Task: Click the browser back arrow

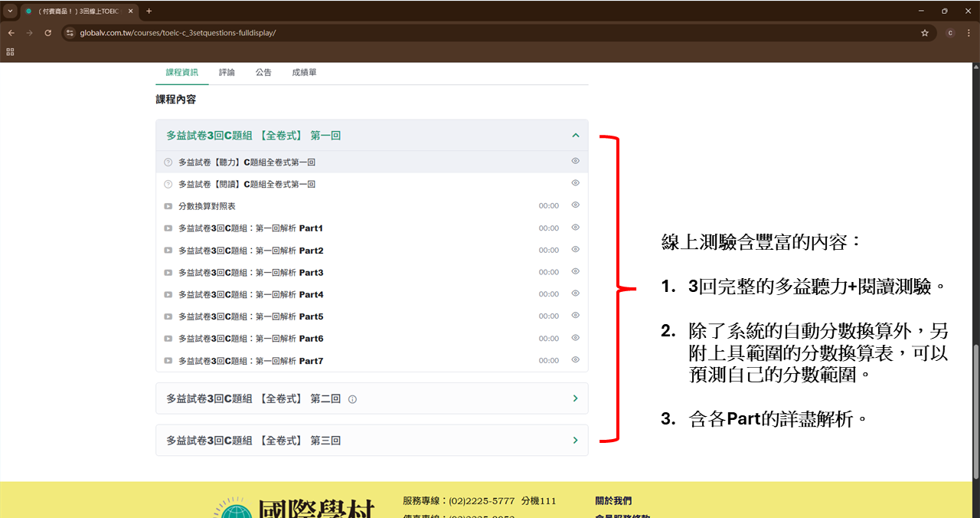Action: tap(11, 33)
